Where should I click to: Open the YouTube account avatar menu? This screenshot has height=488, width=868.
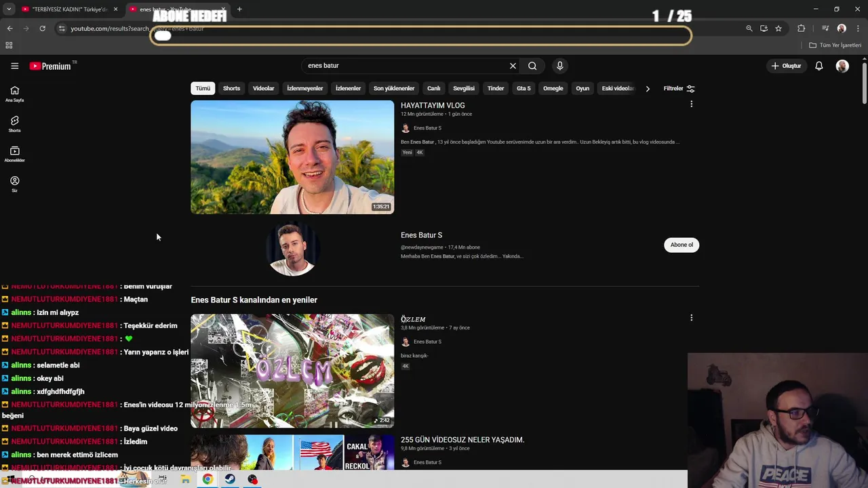coord(842,66)
